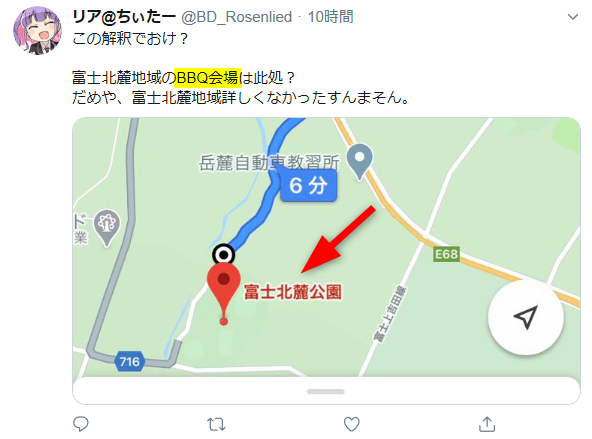The width and height of the screenshot is (592, 439).
Task: Click the highlighted BBQ会場 text
Action: point(207,78)
